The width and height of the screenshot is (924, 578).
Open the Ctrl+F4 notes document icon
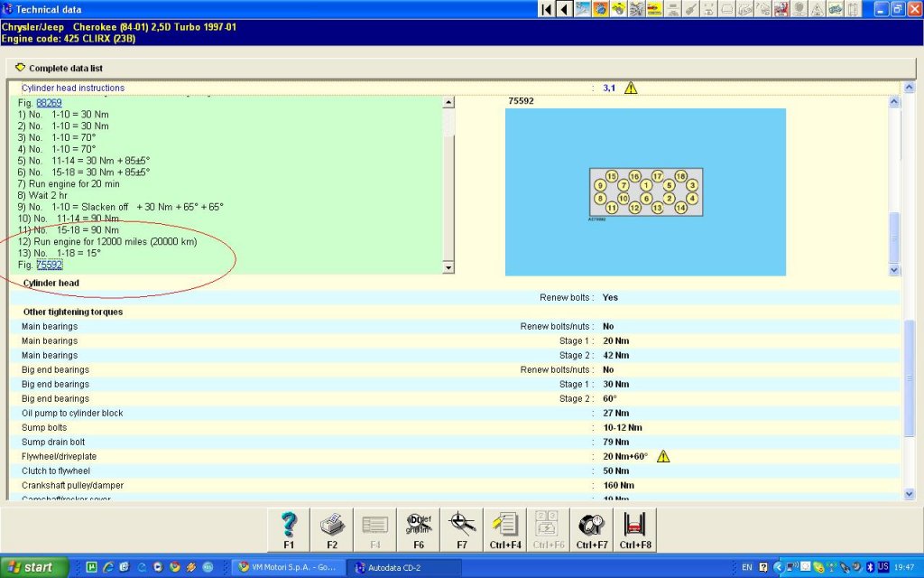tap(505, 530)
